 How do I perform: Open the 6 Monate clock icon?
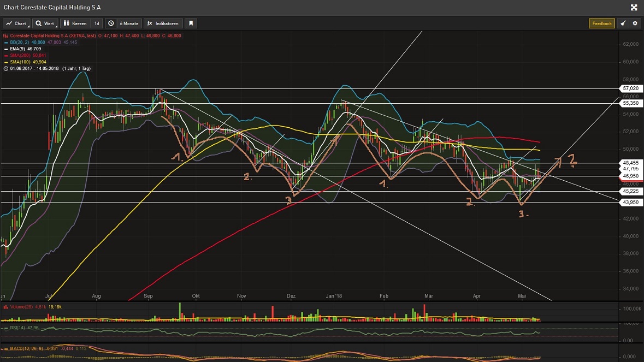coord(111,23)
